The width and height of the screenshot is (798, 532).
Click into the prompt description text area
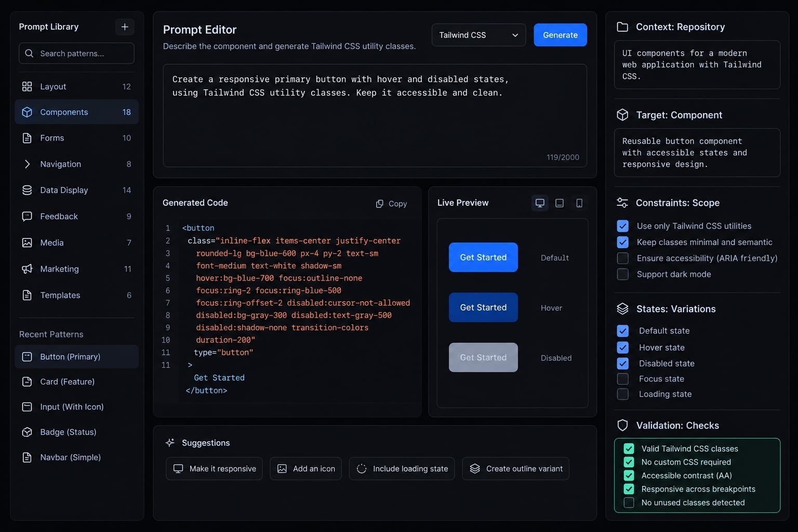click(x=375, y=115)
